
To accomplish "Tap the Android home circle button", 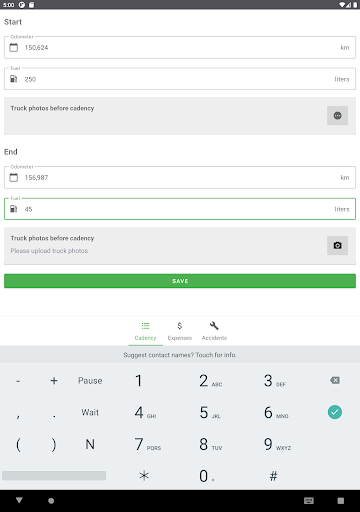I will pos(51,501).
